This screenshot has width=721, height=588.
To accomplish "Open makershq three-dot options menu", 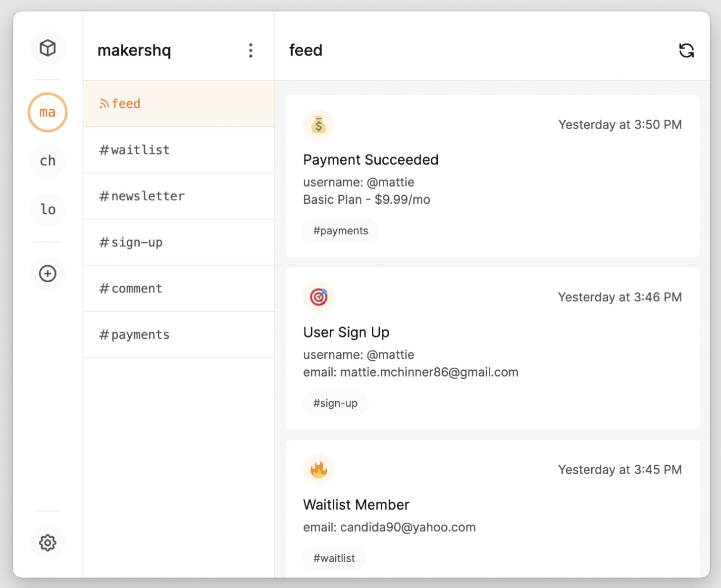I will pos(251,50).
